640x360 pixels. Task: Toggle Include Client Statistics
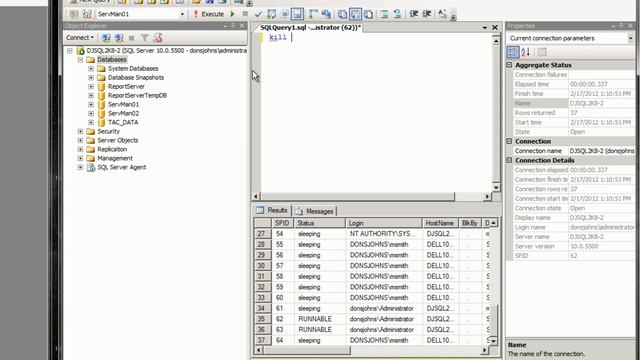click(x=326, y=14)
